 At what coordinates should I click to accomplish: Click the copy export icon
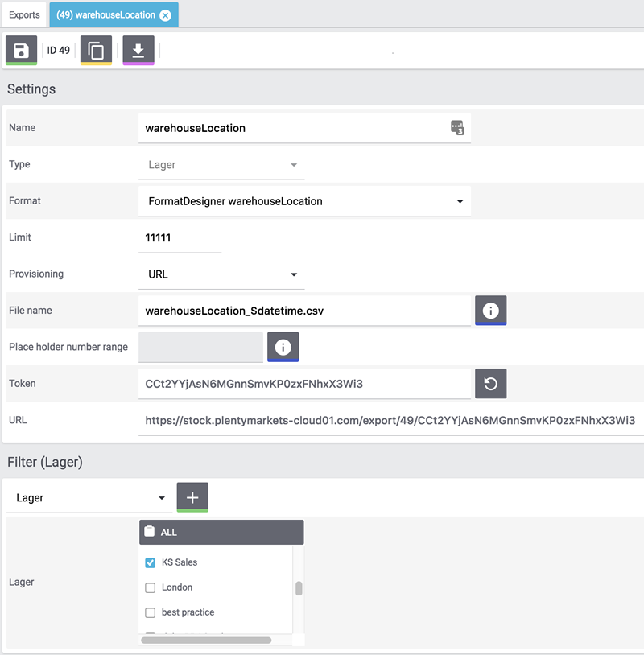pos(96,51)
